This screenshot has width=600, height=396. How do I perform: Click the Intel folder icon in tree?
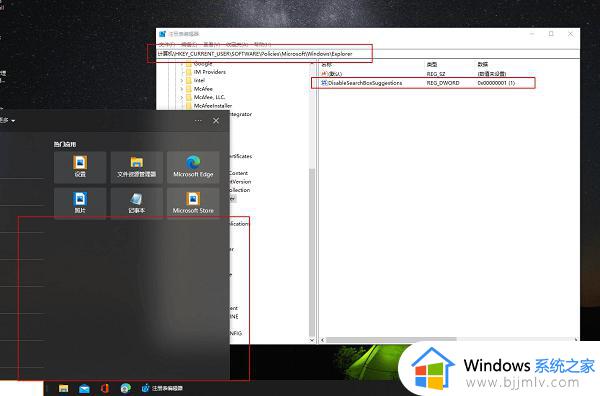(x=189, y=80)
